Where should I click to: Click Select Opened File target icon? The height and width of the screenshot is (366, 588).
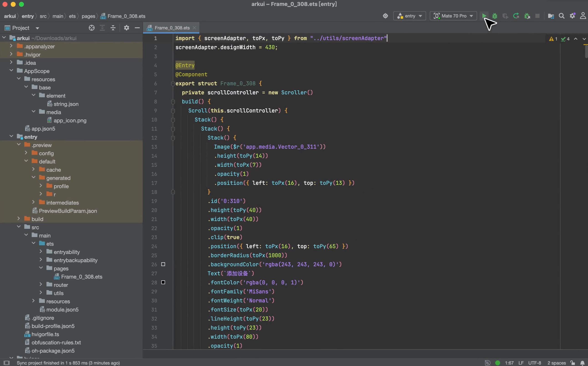(91, 28)
